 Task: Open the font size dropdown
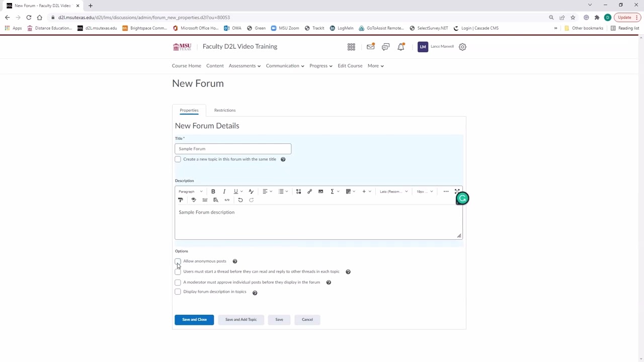[x=424, y=192]
